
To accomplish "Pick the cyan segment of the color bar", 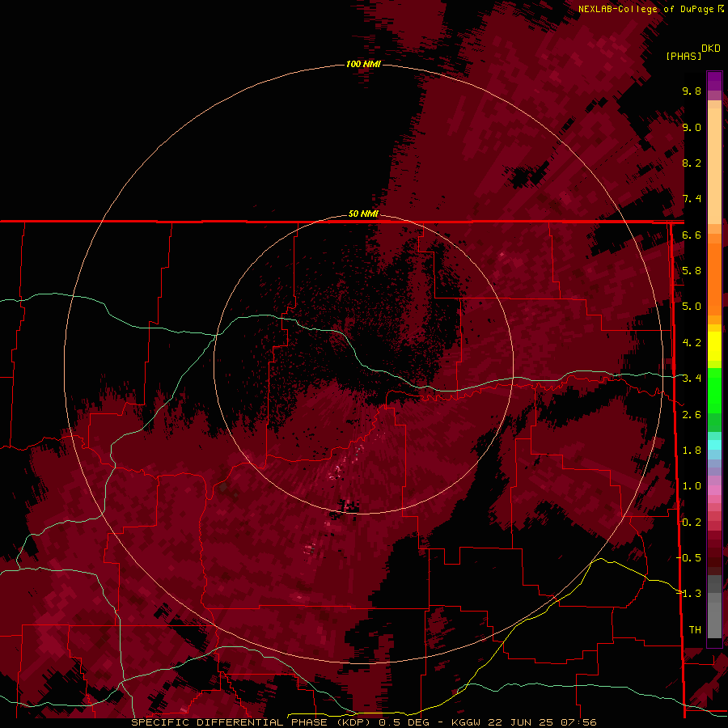I will tap(714, 445).
